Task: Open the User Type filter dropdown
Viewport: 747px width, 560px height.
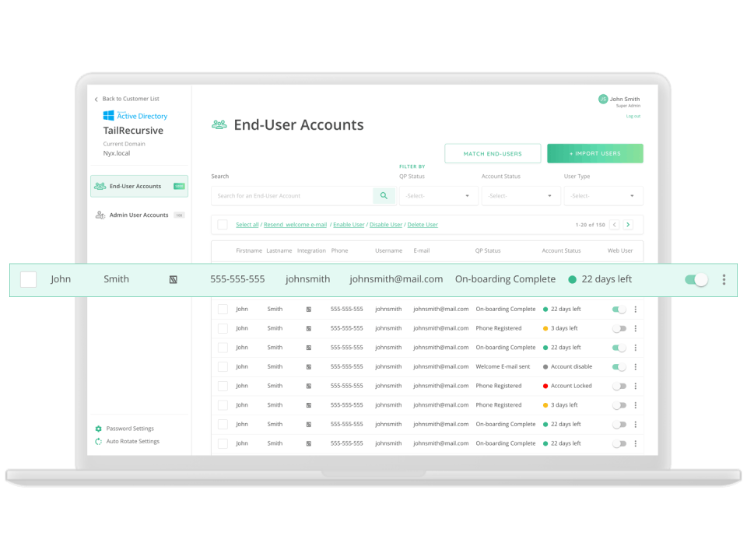Action: (603, 196)
